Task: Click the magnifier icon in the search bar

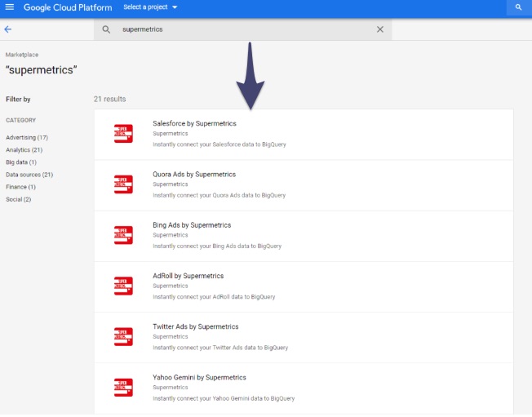Action: pos(106,29)
